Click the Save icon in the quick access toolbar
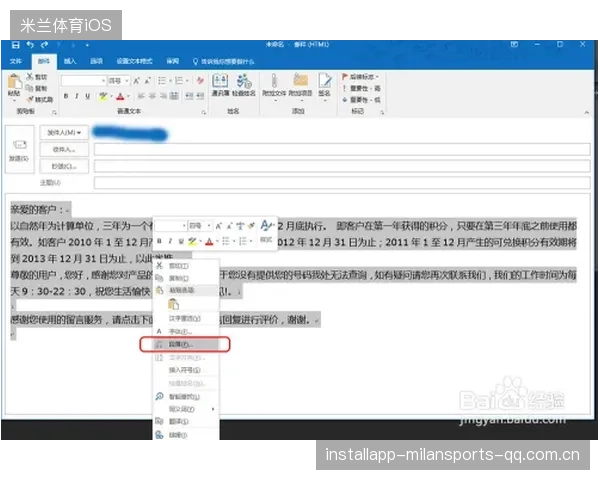This screenshot has height=480, width=600. [15, 45]
